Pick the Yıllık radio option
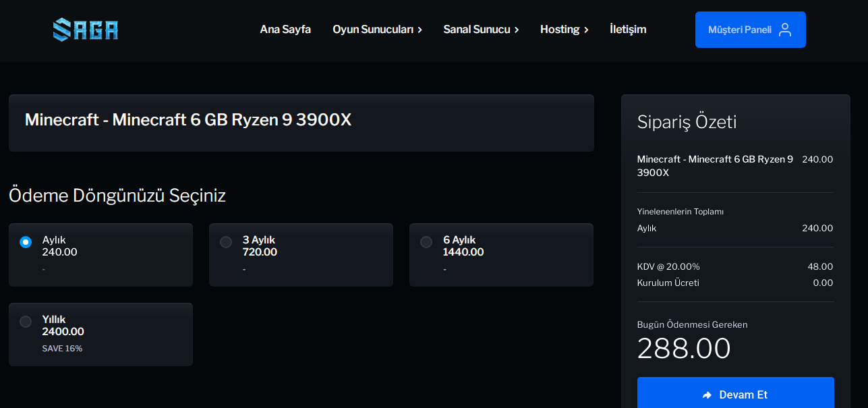Screen dimensions: 868x408 [x=26, y=322]
